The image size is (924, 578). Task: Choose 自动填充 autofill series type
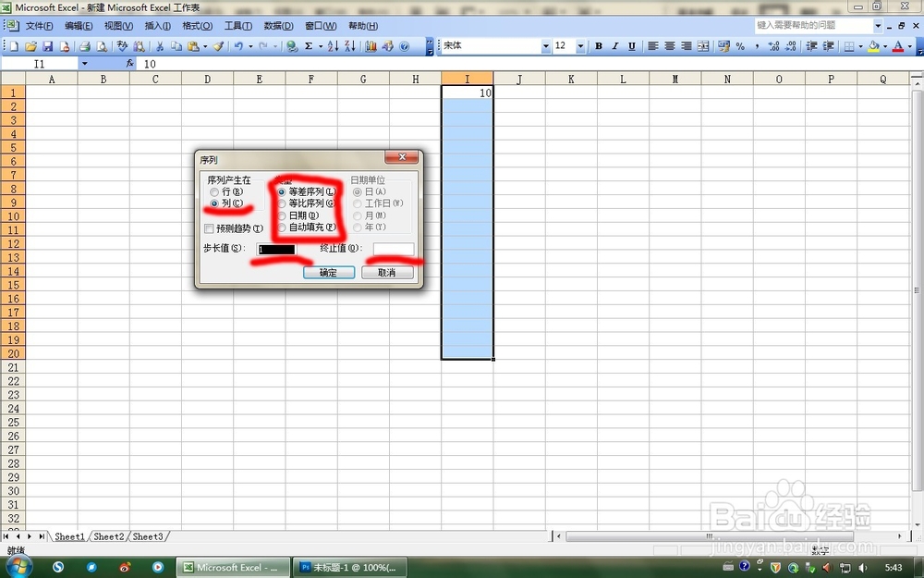(307, 228)
